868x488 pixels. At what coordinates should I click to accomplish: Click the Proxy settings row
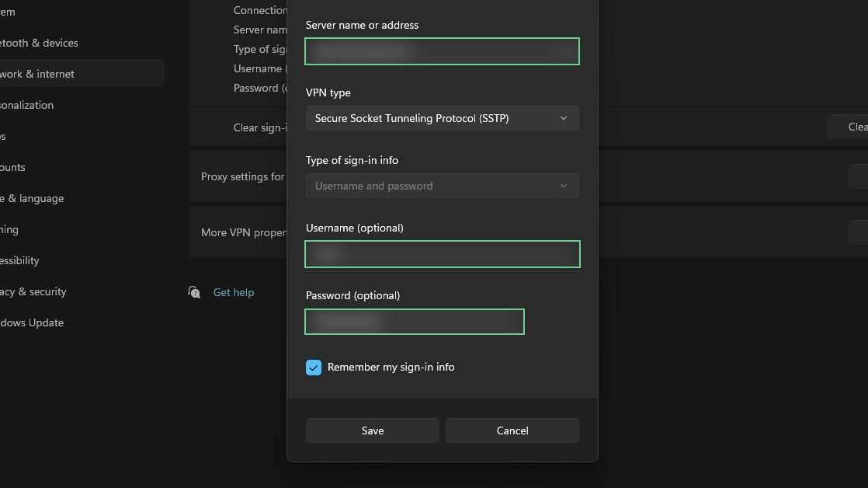(x=528, y=176)
